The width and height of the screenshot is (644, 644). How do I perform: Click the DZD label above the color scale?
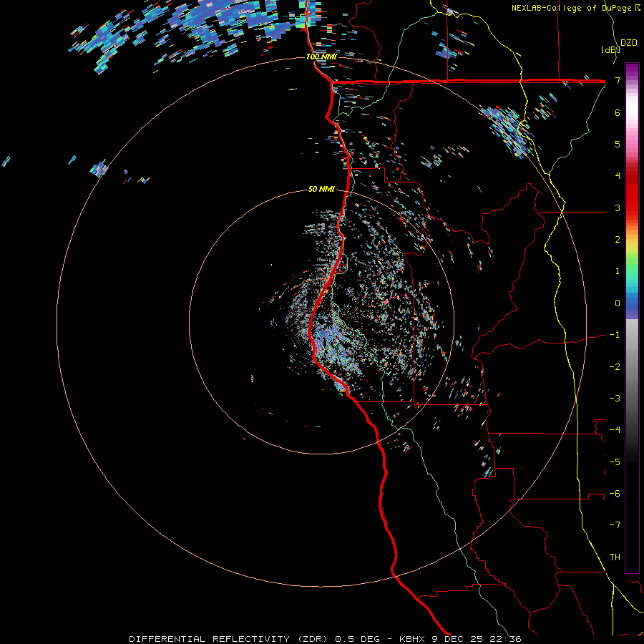point(629,43)
